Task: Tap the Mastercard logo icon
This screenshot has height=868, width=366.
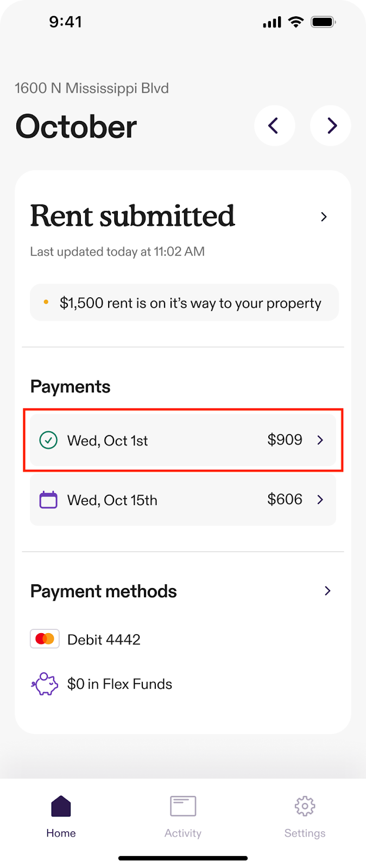Action: click(x=45, y=639)
